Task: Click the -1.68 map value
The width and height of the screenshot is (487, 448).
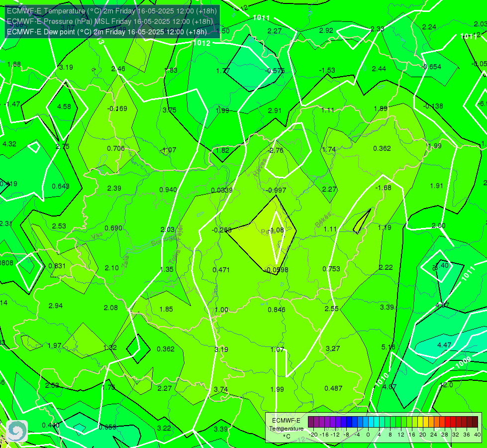Action: 383,188
